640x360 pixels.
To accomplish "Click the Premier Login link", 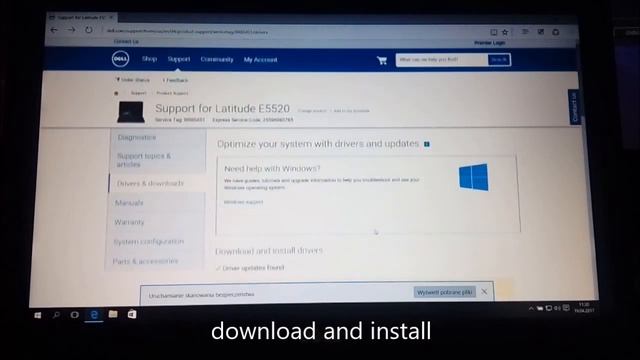I will (490, 43).
